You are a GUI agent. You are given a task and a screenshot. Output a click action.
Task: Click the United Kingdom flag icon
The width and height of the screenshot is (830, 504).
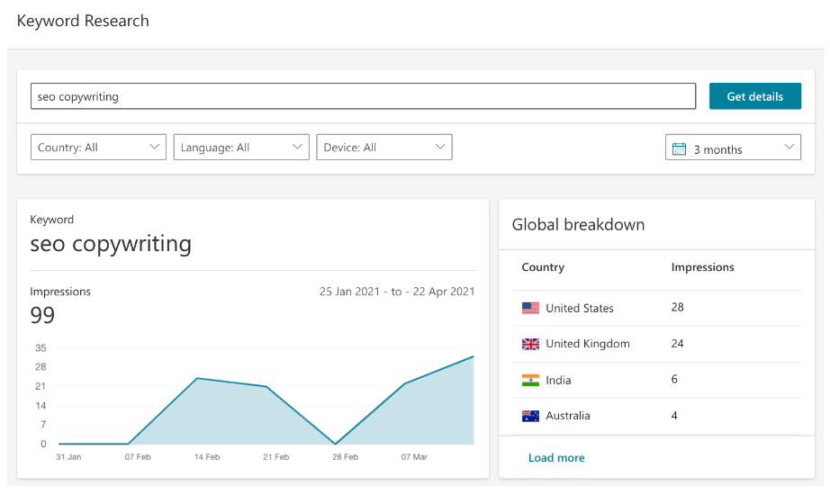(530, 344)
